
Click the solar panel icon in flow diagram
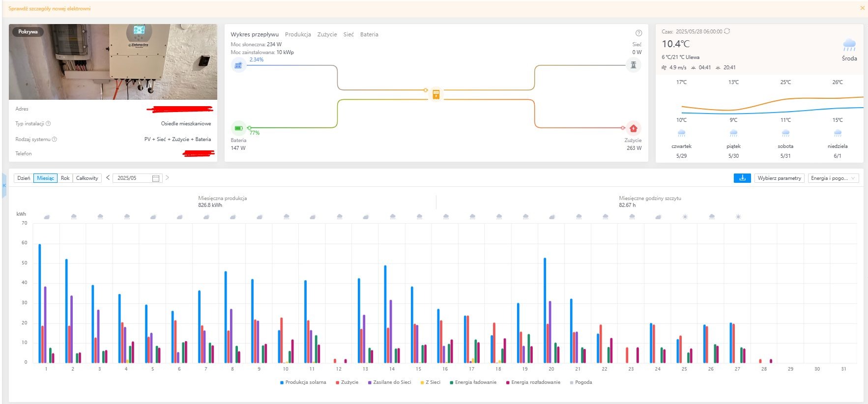[238, 65]
